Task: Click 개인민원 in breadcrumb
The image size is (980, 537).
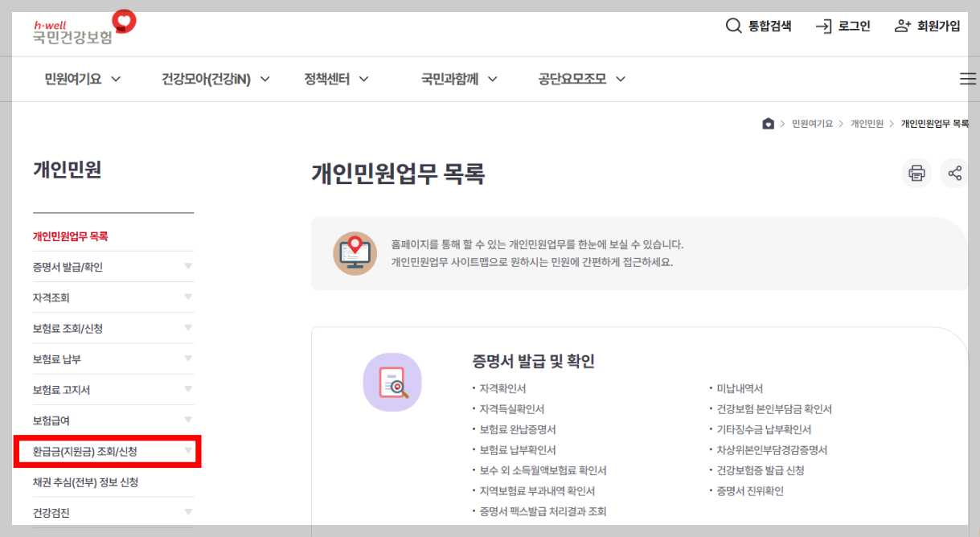Action: pos(867,124)
